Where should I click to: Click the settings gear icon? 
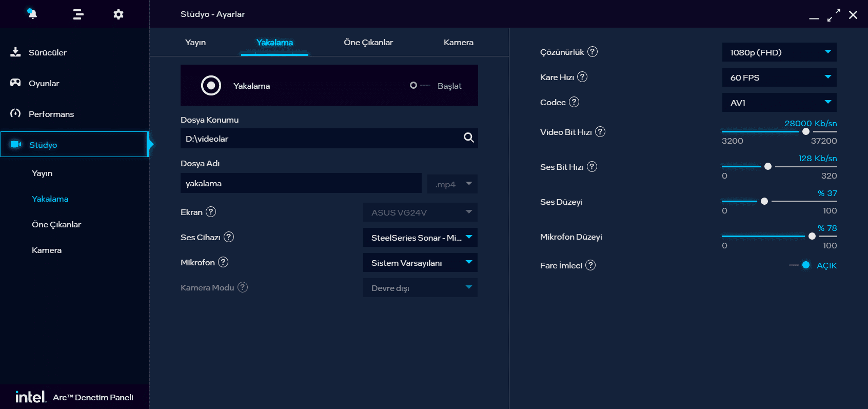(119, 14)
